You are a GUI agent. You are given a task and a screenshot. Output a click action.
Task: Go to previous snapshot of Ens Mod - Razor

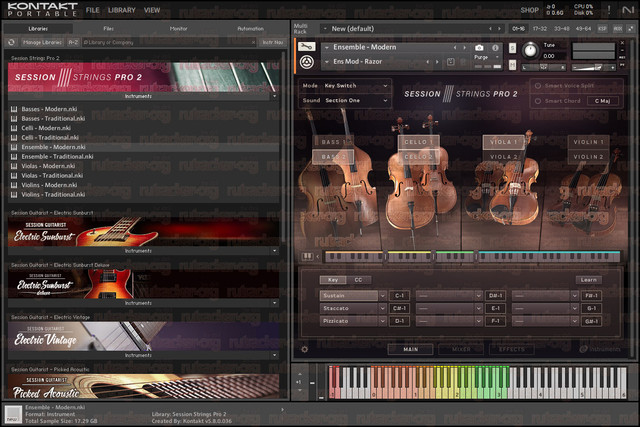(x=428, y=62)
